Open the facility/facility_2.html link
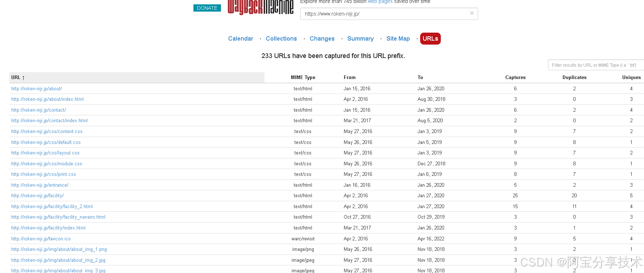This screenshot has height=273, width=644. [52, 206]
